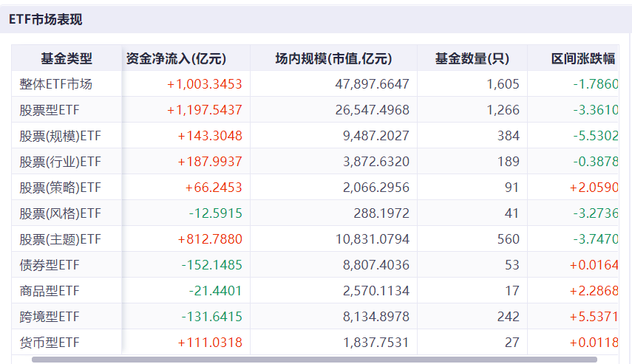The height and width of the screenshot is (364, 632).
Task: Click the change value -1.7860
Action: coord(596,84)
